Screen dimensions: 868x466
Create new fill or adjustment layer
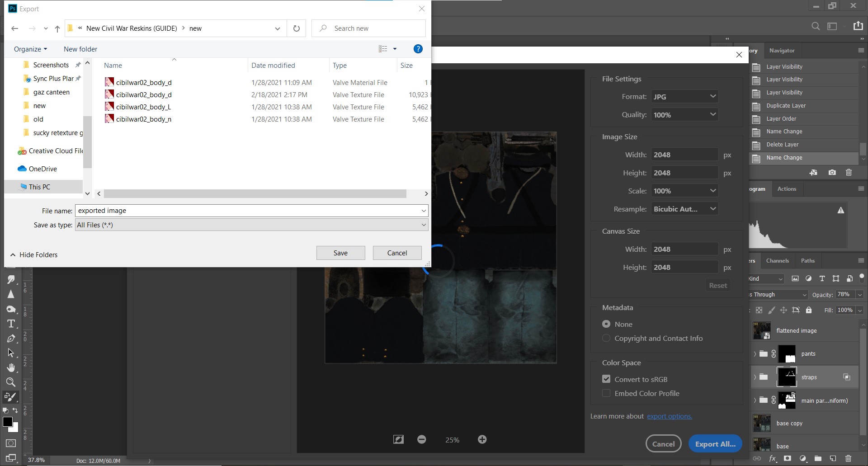(803, 458)
